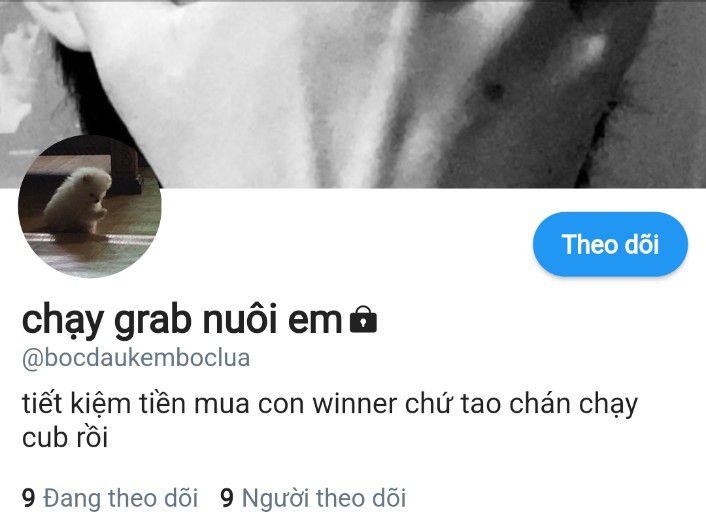Click the blue Theo dõi follow button

(x=610, y=244)
